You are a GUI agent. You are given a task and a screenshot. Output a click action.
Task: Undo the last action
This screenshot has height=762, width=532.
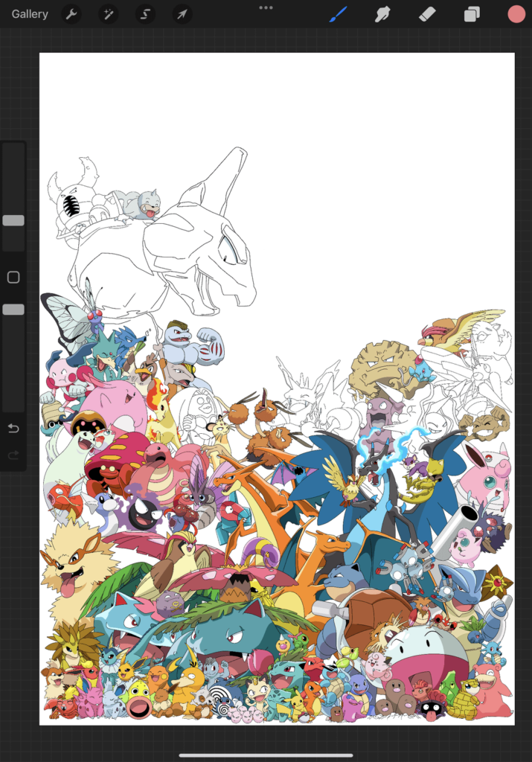click(13, 428)
